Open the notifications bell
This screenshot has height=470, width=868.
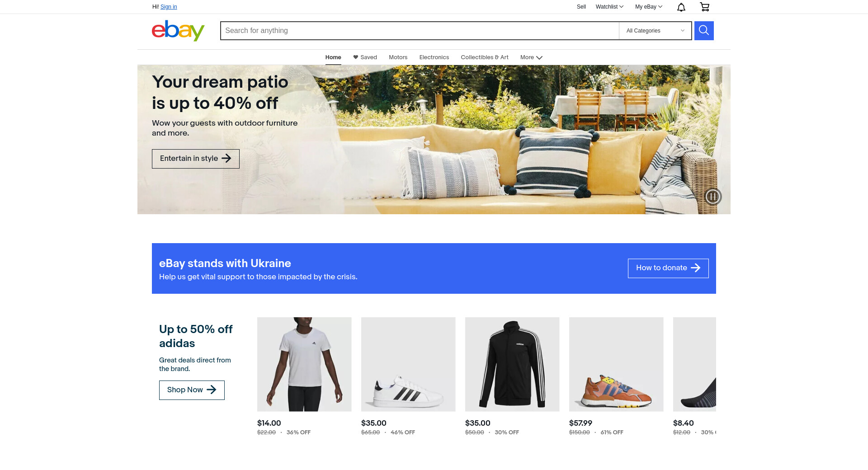pos(681,7)
